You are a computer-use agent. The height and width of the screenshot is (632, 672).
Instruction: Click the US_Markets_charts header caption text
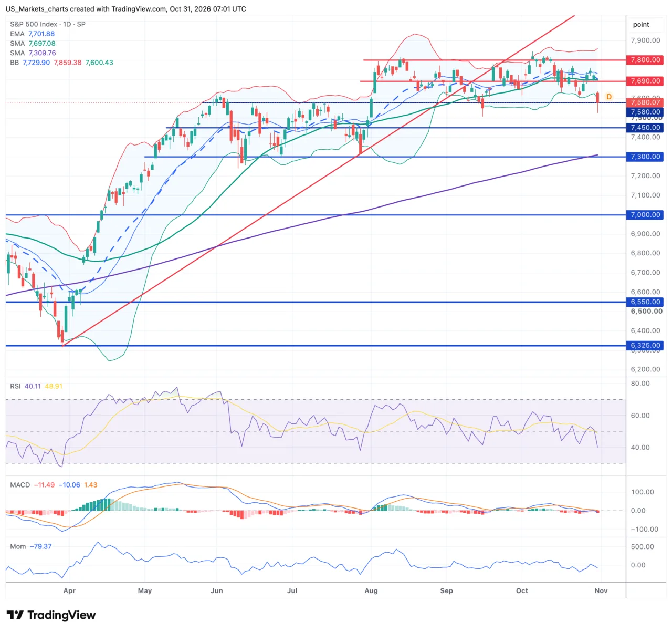pyautogui.click(x=126, y=9)
